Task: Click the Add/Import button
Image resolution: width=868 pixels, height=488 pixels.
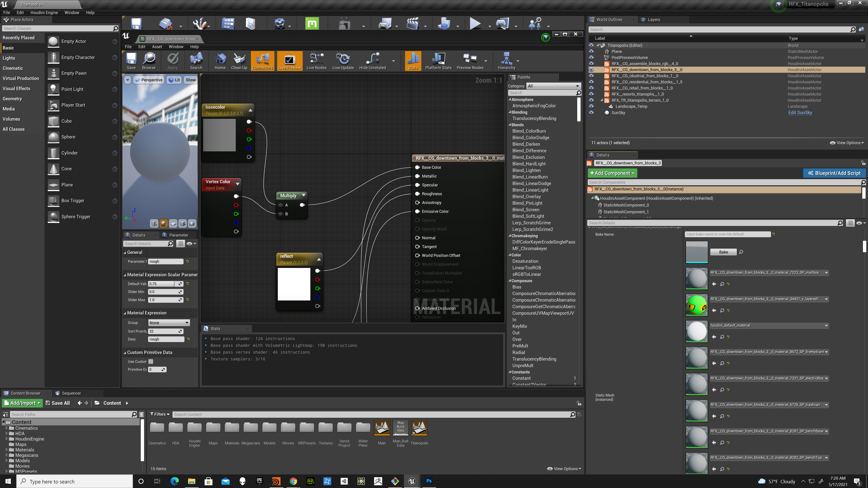Action: pos(22,403)
